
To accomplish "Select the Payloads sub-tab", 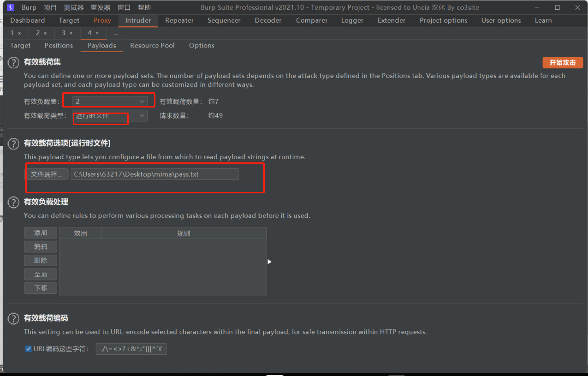I will point(102,45).
